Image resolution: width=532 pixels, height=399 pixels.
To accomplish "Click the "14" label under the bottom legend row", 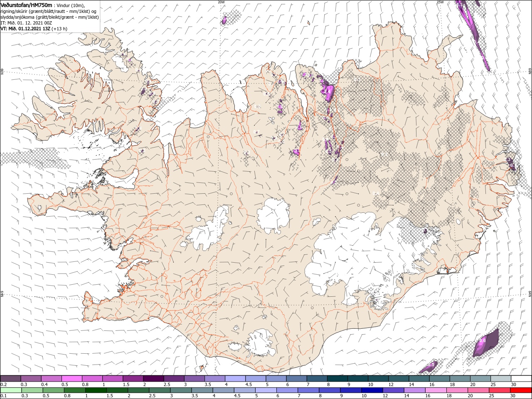I will pos(406,396).
